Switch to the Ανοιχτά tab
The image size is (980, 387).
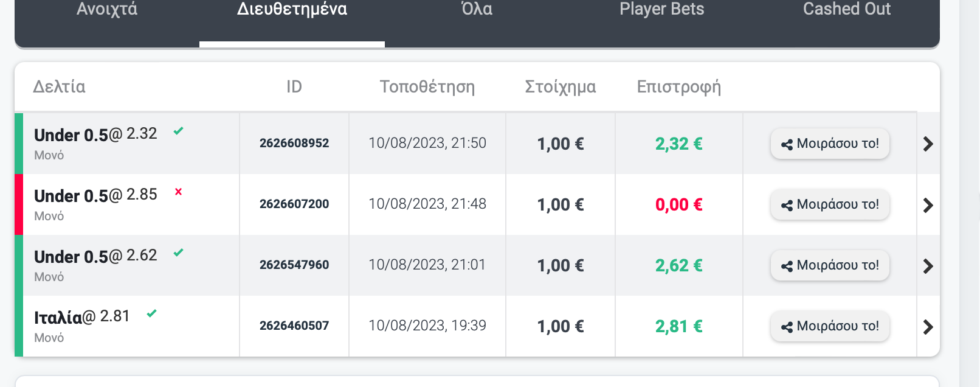tap(107, 9)
